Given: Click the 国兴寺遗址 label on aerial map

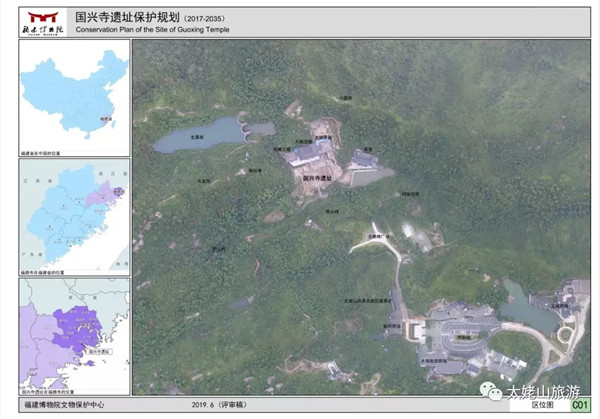Looking at the screenshot, I should point(317,178).
